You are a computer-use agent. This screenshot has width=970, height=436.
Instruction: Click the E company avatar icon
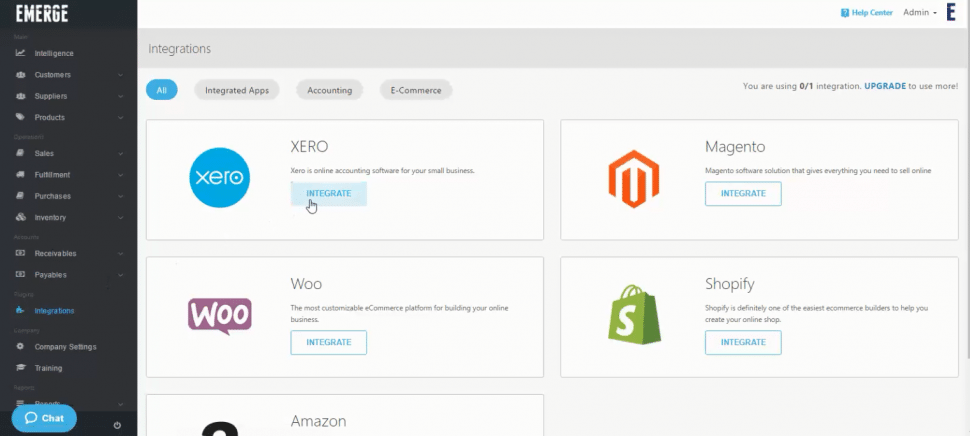click(x=951, y=12)
